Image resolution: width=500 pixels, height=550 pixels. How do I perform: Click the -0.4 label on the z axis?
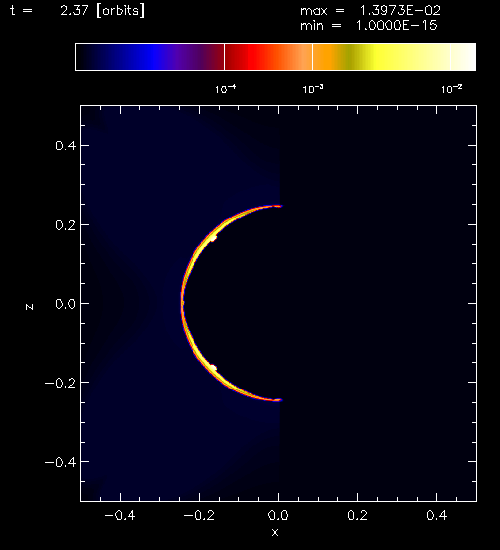pyautogui.click(x=60, y=462)
